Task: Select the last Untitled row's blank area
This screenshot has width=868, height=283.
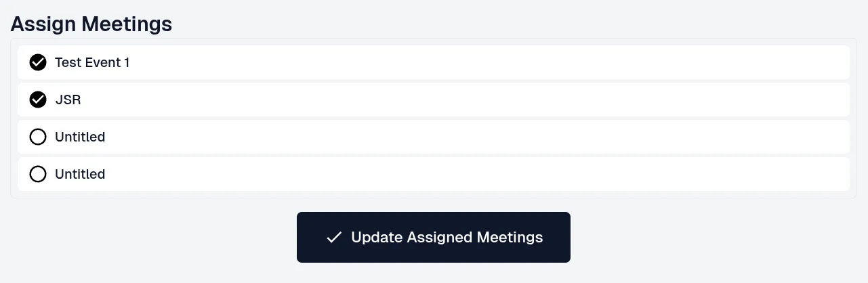Action: (x=474, y=174)
